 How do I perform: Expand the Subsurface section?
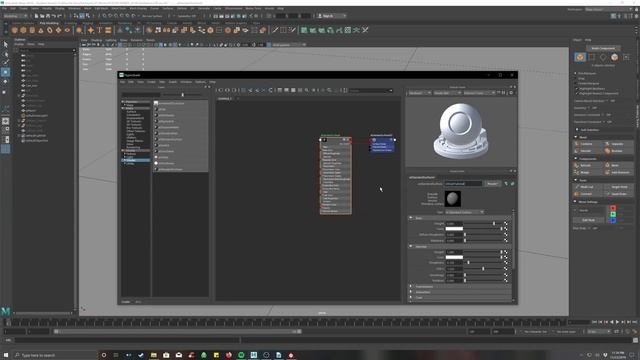pyautogui.click(x=411, y=292)
